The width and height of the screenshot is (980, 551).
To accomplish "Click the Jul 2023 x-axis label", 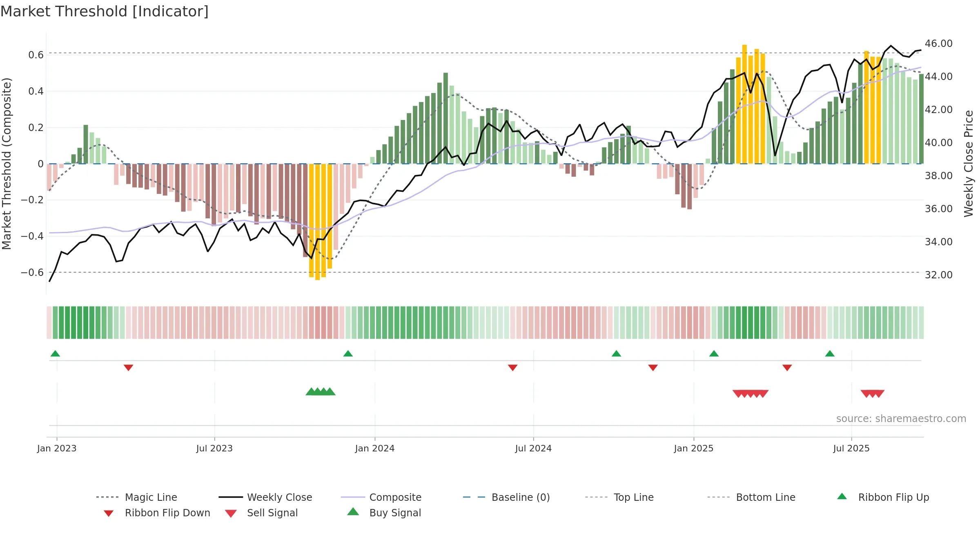I will 214,448.
